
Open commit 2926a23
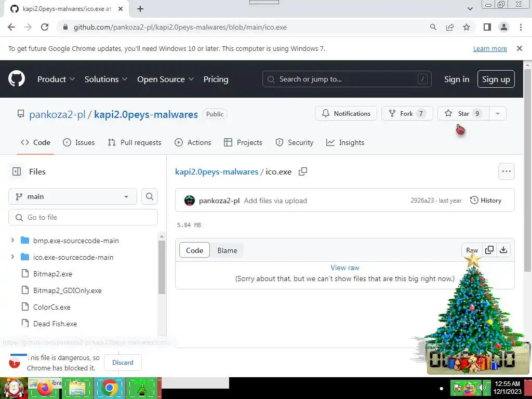[422, 201]
